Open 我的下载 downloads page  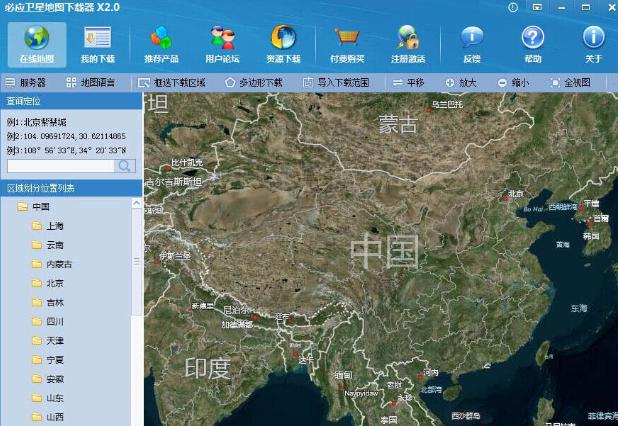(98, 43)
